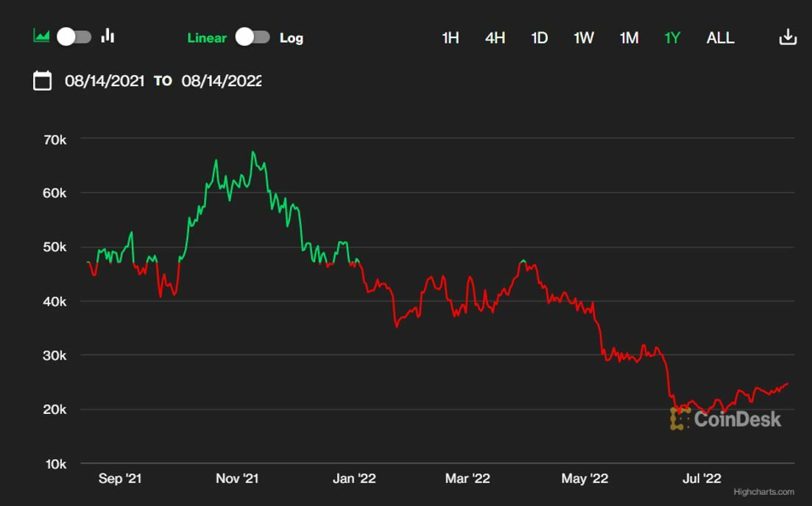
Task: Click the 10k y-axis label
Action: click(56, 464)
